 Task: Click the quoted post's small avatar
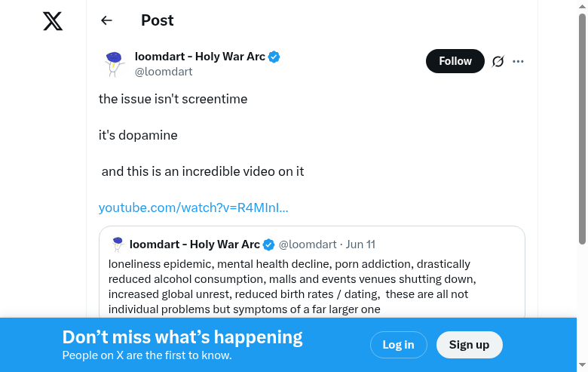pyautogui.click(x=118, y=244)
